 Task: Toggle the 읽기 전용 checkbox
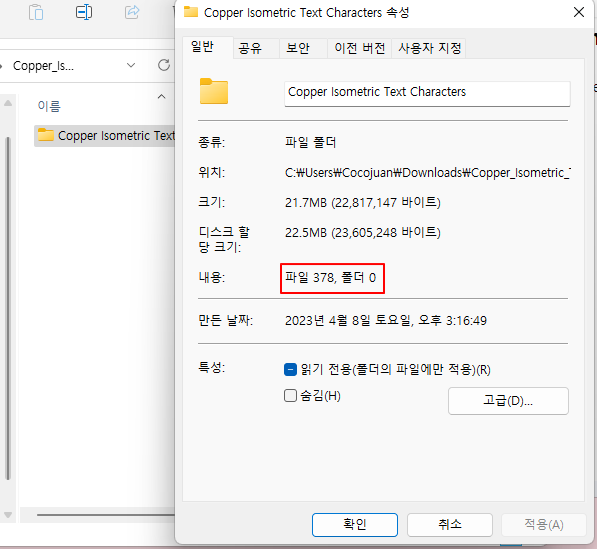tap(290, 369)
